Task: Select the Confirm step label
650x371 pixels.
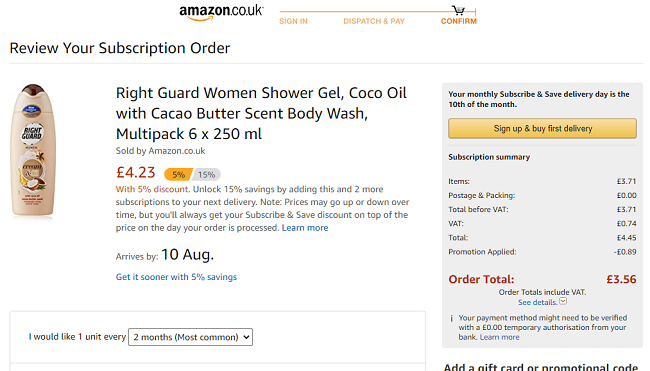Action: [458, 21]
